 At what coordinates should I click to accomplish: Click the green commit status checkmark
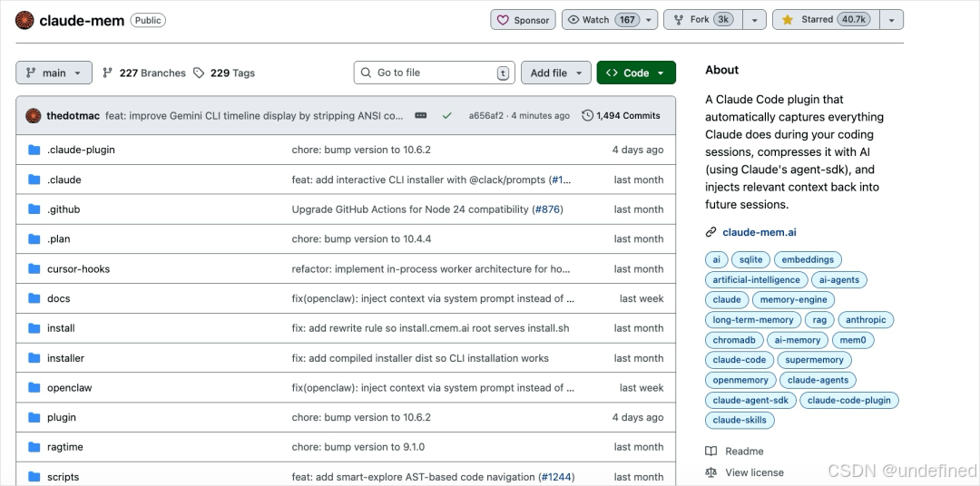(x=446, y=115)
